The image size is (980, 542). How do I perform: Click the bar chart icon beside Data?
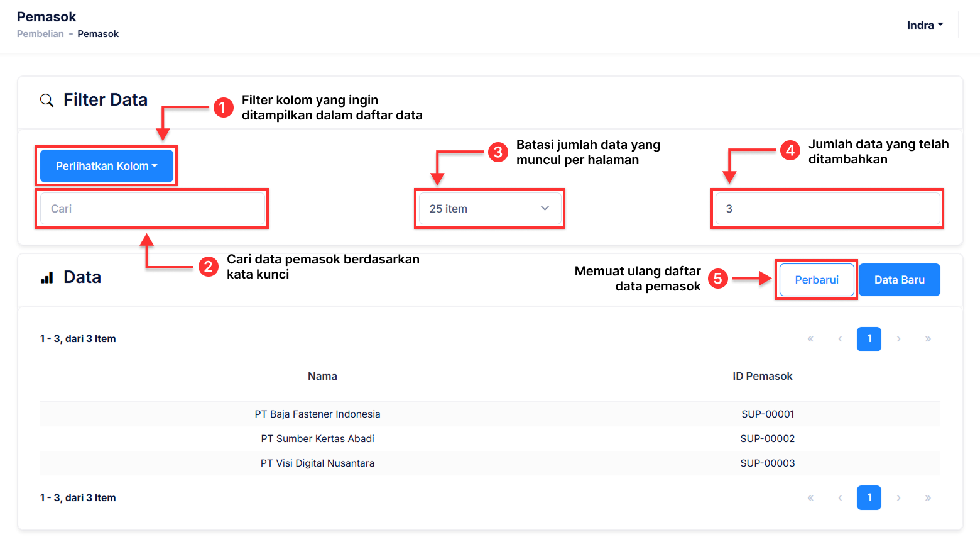47,278
